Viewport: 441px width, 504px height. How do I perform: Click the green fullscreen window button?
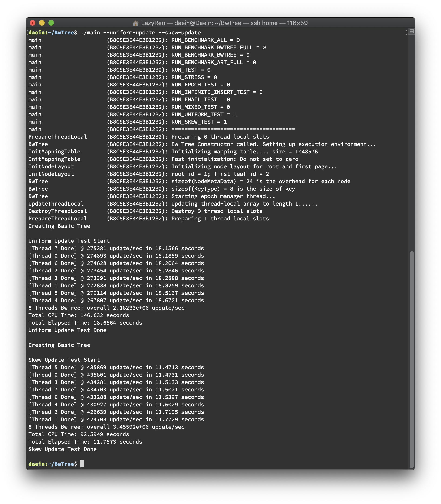[51, 23]
